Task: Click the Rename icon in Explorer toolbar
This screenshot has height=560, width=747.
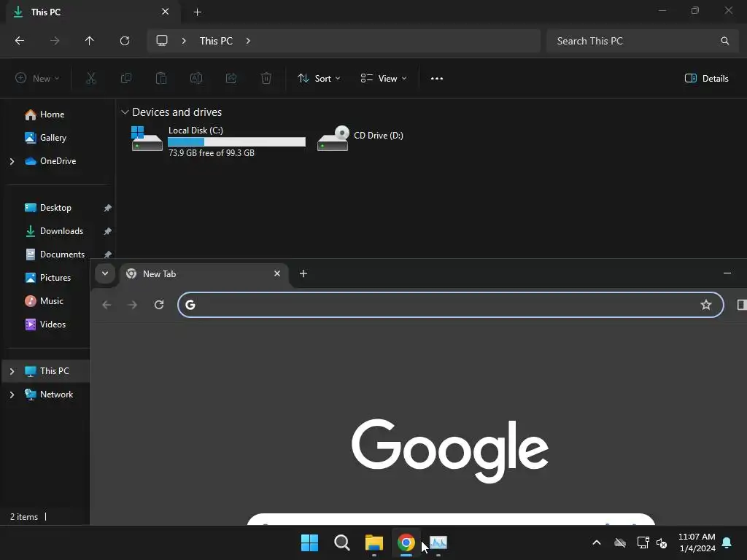Action: (196, 78)
